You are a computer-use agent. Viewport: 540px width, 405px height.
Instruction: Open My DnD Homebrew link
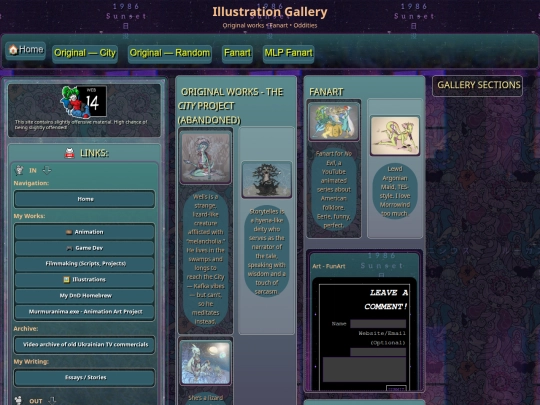pos(85,295)
